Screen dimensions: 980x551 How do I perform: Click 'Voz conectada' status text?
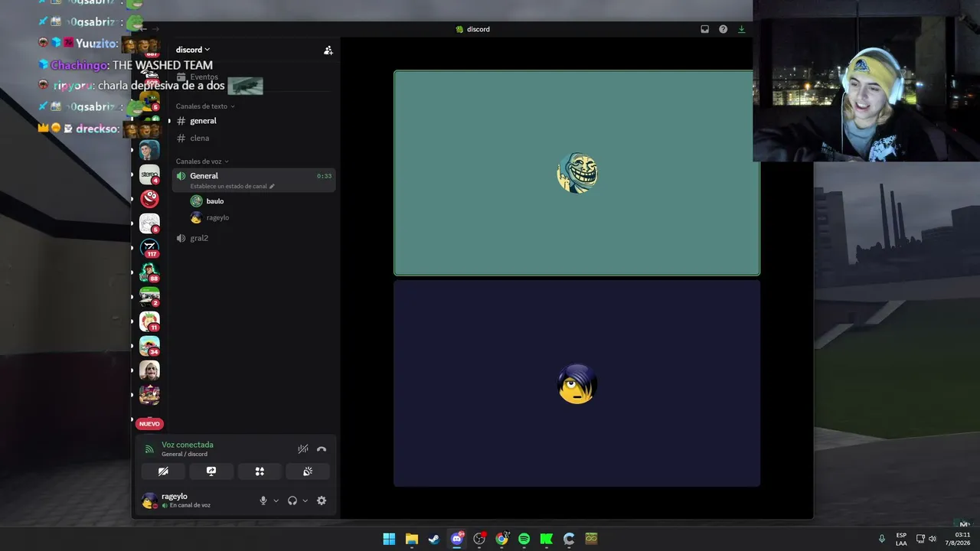pyautogui.click(x=188, y=445)
